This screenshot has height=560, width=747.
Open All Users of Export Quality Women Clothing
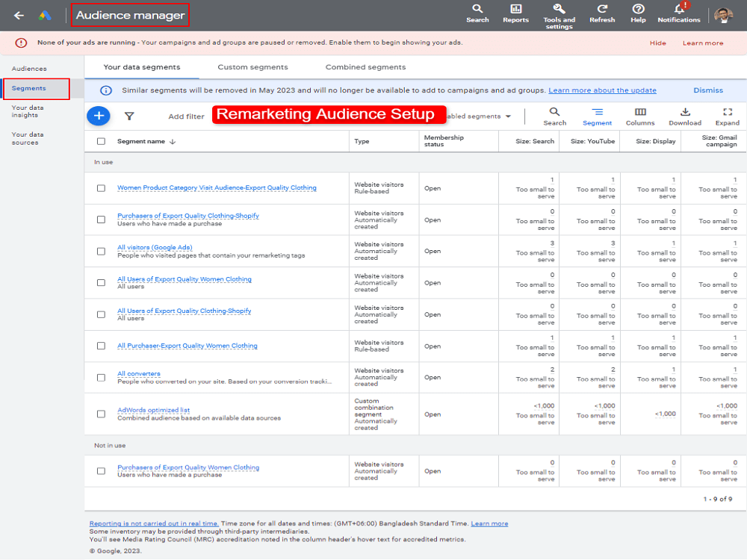(185, 279)
